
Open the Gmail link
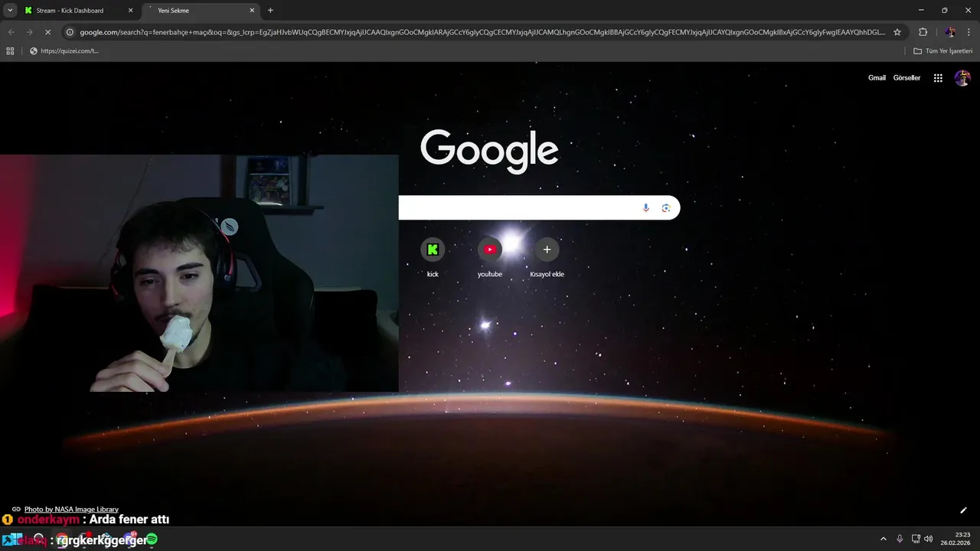coord(877,78)
